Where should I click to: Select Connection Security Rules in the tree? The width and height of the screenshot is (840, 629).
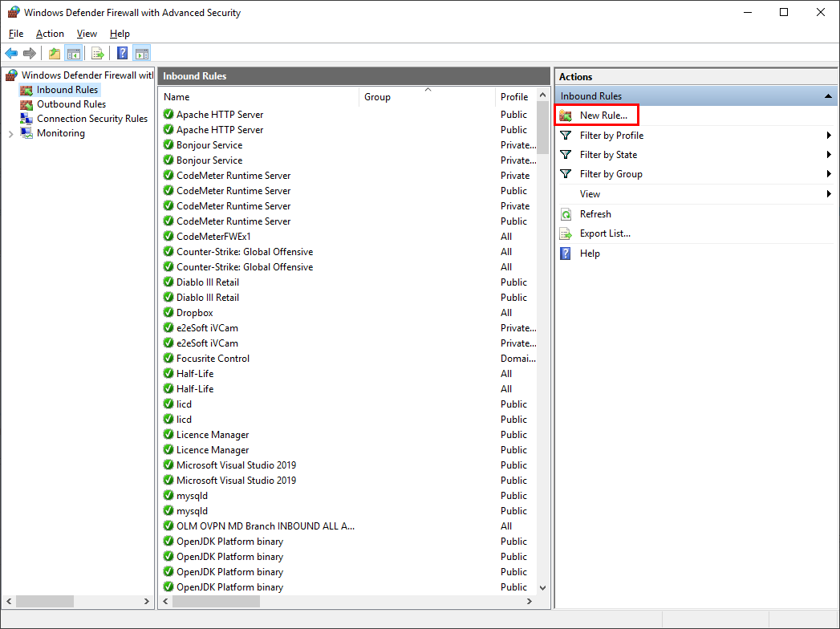tap(91, 119)
